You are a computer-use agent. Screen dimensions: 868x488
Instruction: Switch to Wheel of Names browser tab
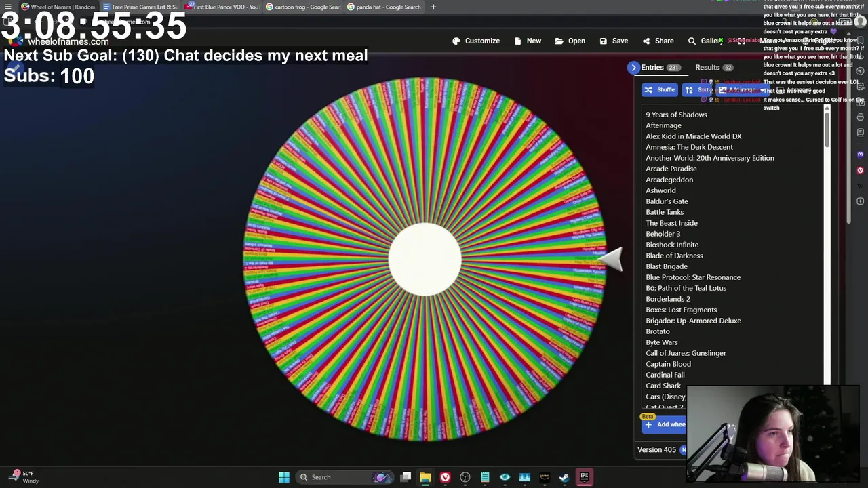(58, 7)
